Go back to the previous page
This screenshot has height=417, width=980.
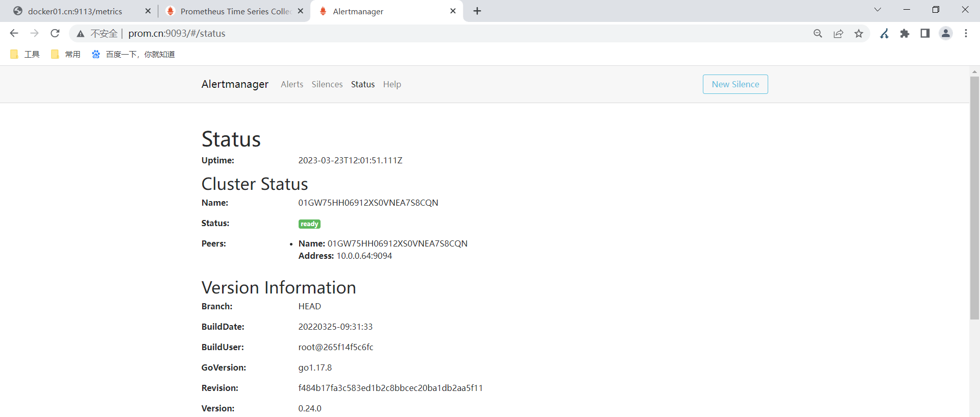pos(14,33)
